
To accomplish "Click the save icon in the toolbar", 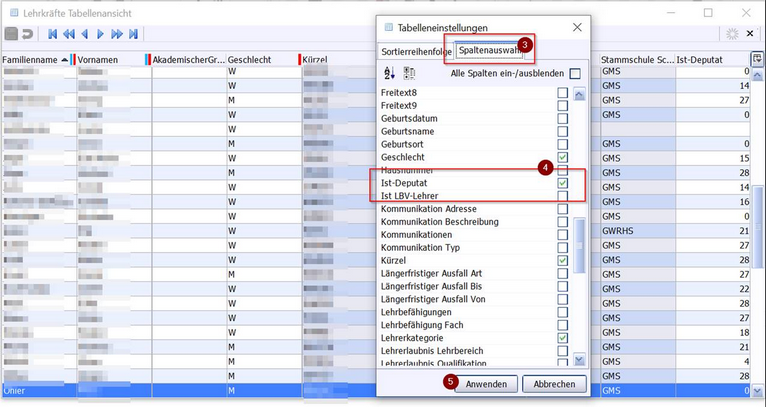I will [x=10, y=34].
